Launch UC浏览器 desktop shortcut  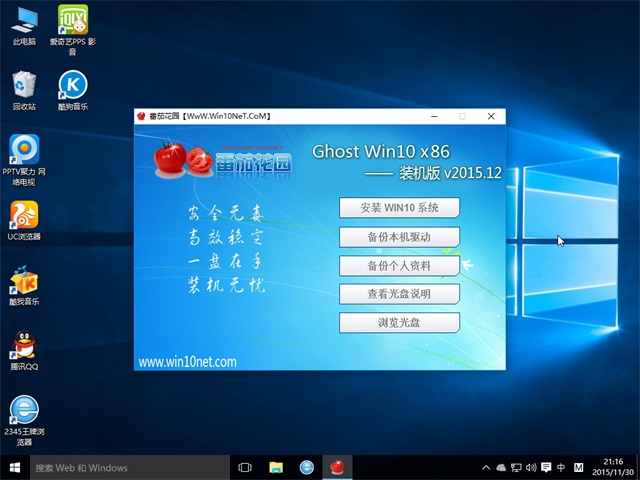point(24,216)
